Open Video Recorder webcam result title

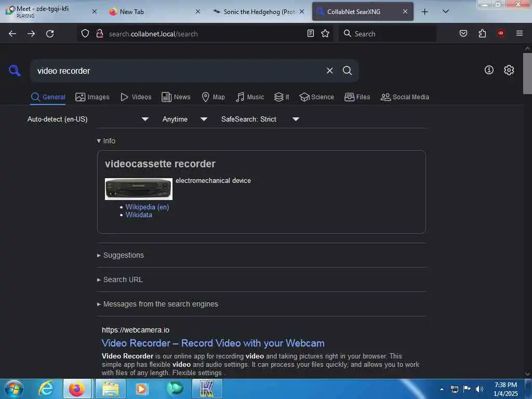(x=212, y=343)
